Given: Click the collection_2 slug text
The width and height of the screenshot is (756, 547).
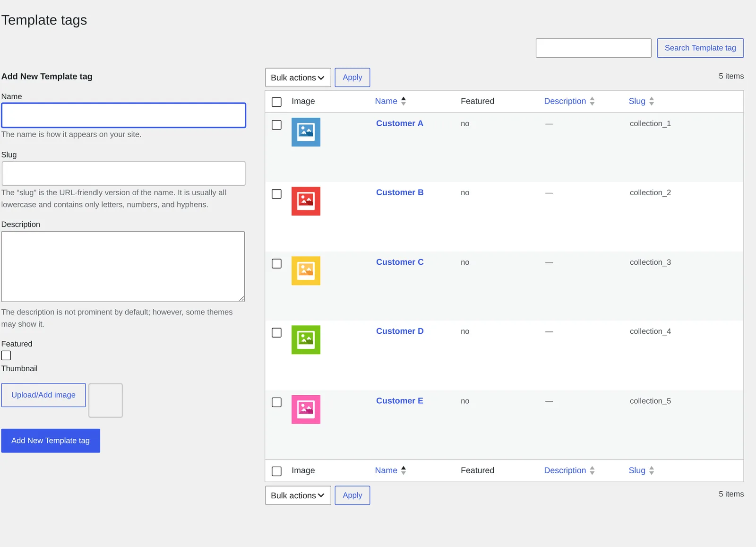Looking at the screenshot, I should point(650,192).
